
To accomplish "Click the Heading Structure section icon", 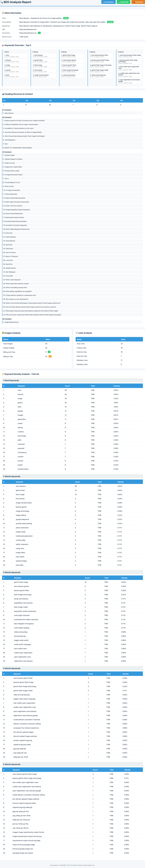I will tap(3, 94).
